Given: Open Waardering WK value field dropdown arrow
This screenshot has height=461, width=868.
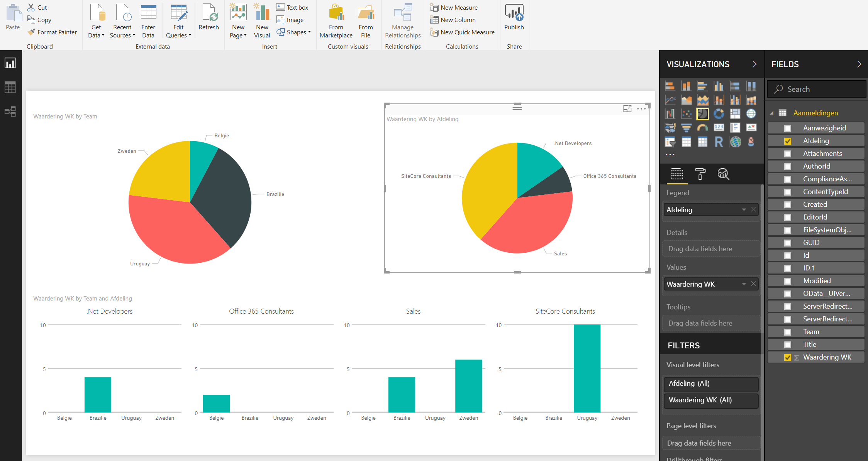Looking at the screenshot, I should [744, 284].
